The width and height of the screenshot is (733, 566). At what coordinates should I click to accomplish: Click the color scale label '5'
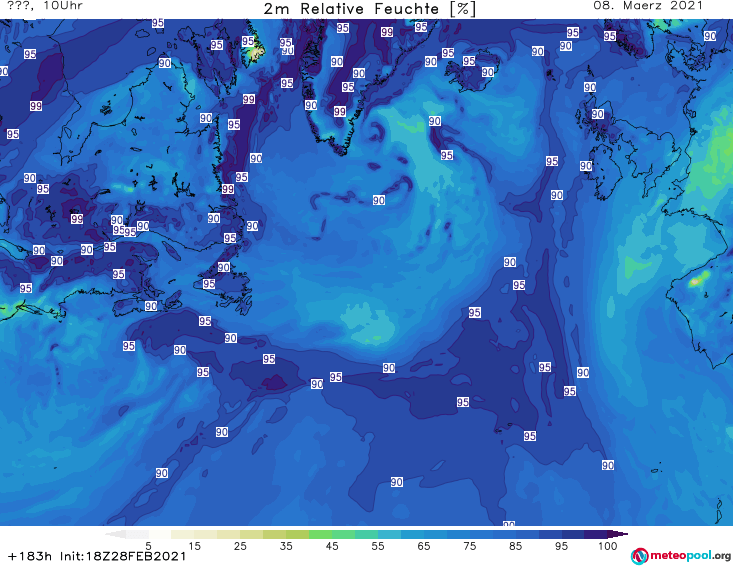[x=148, y=546]
